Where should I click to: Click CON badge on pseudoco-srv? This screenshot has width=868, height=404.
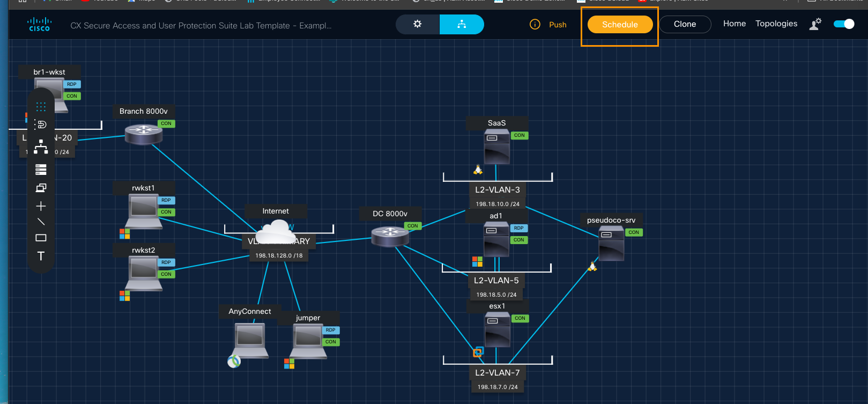(x=634, y=232)
